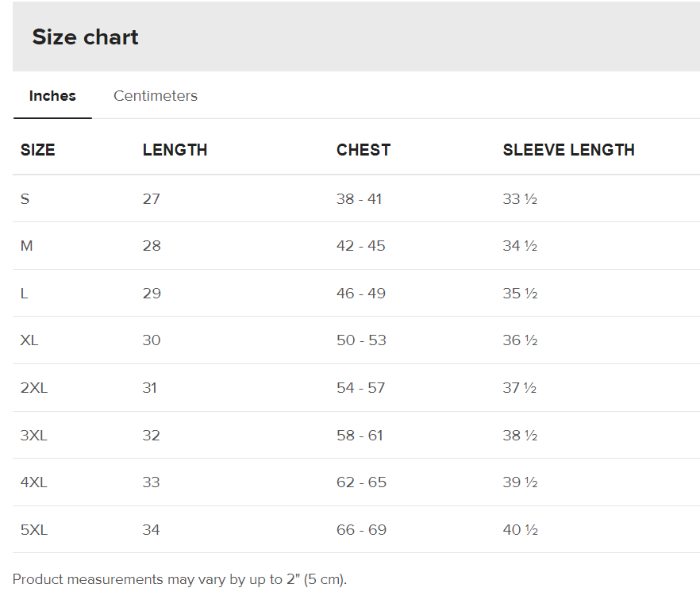Select the 5XL size row label
Image resolution: width=700 pixels, height=607 pixels.
(34, 530)
